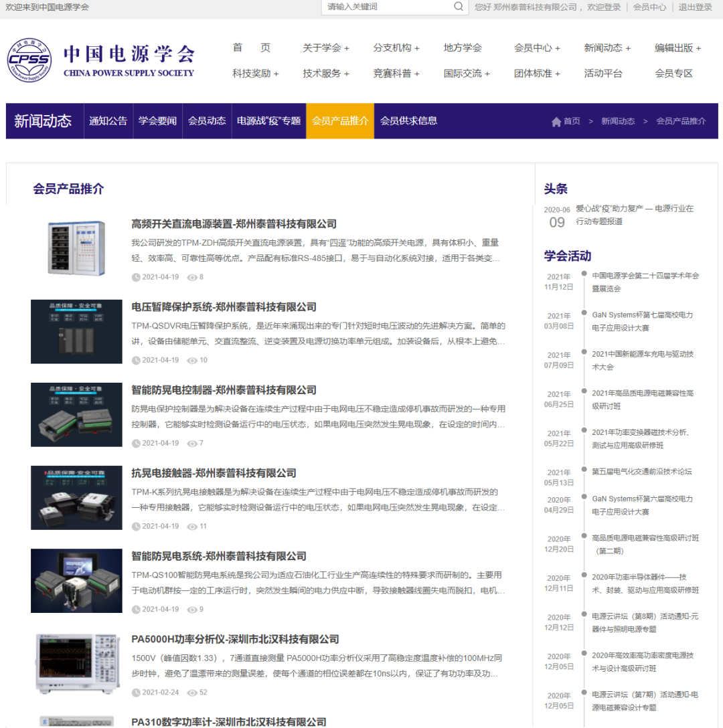Image resolution: width=723 pixels, height=728 pixels.
Task: Click the CPSS society logo
Action: (x=29, y=60)
